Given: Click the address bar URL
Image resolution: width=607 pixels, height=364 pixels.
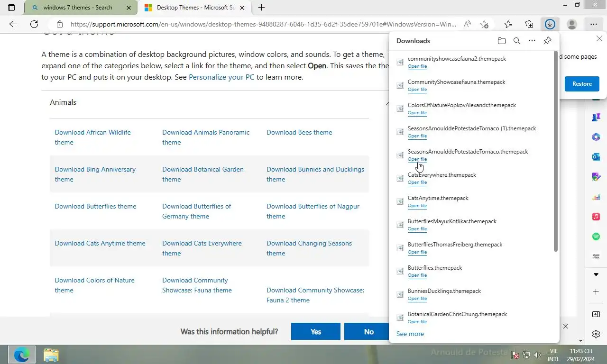Looking at the screenshot, I should (x=263, y=24).
